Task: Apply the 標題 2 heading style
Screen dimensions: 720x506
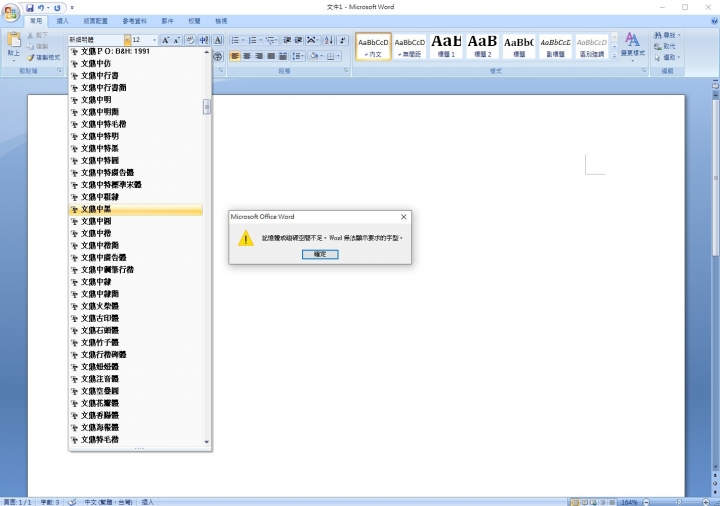Action: pyautogui.click(x=482, y=46)
